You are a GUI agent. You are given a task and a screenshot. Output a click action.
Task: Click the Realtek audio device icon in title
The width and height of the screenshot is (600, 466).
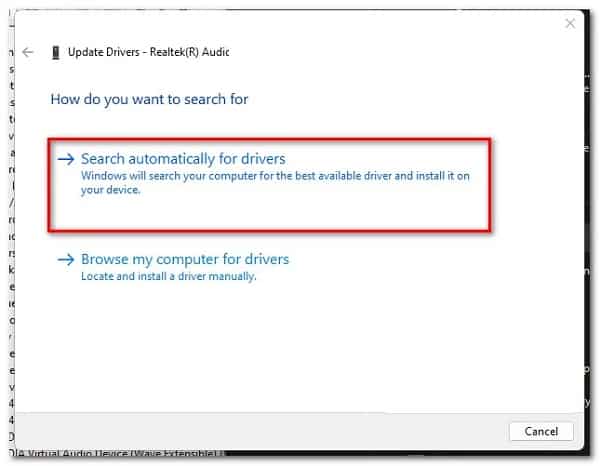tap(56, 52)
